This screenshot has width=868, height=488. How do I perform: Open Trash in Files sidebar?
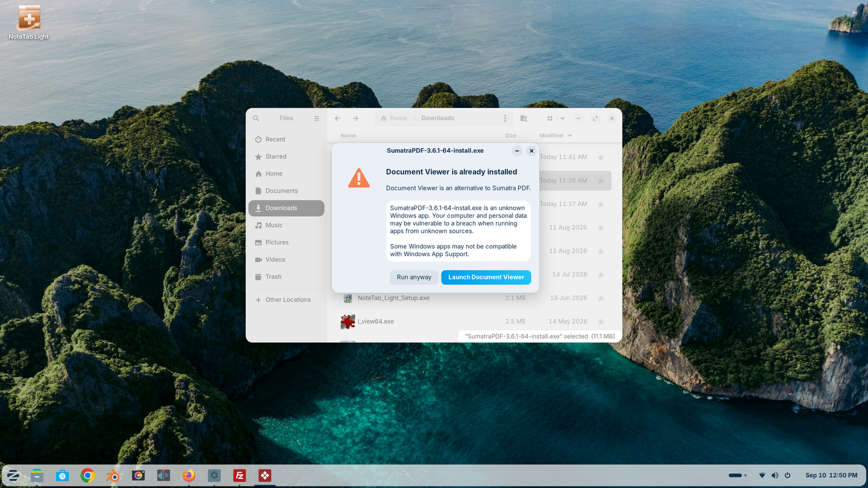286,277
